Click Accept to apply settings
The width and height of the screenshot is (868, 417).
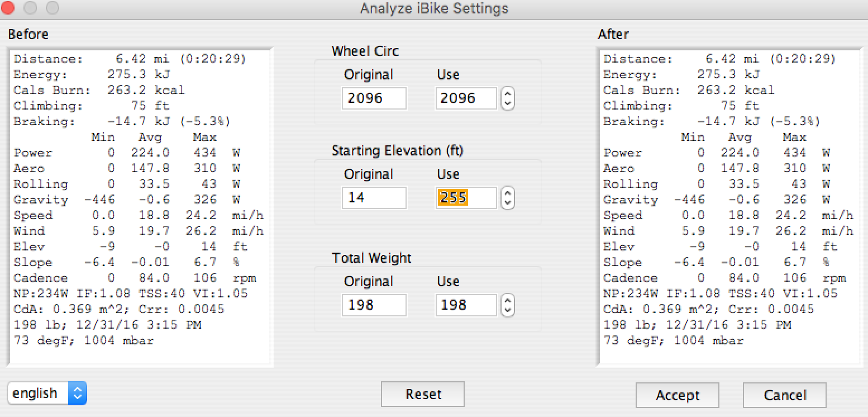tap(677, 395)
